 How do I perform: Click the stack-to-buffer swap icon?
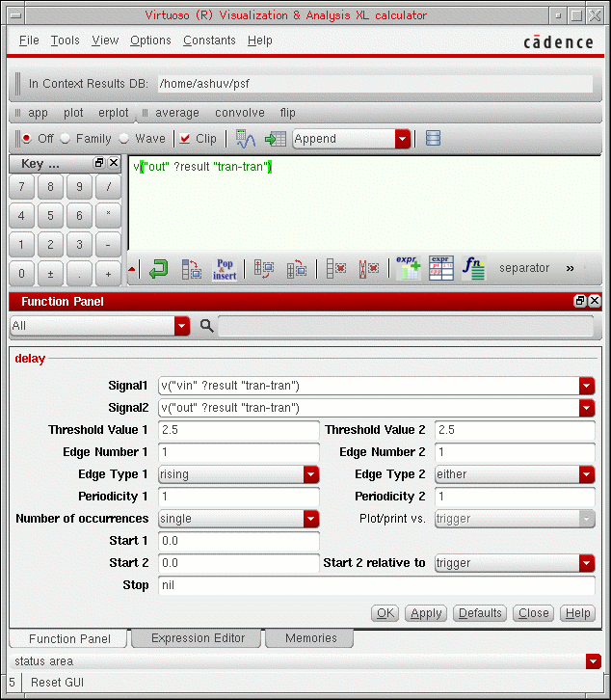(x=192, y=269)
